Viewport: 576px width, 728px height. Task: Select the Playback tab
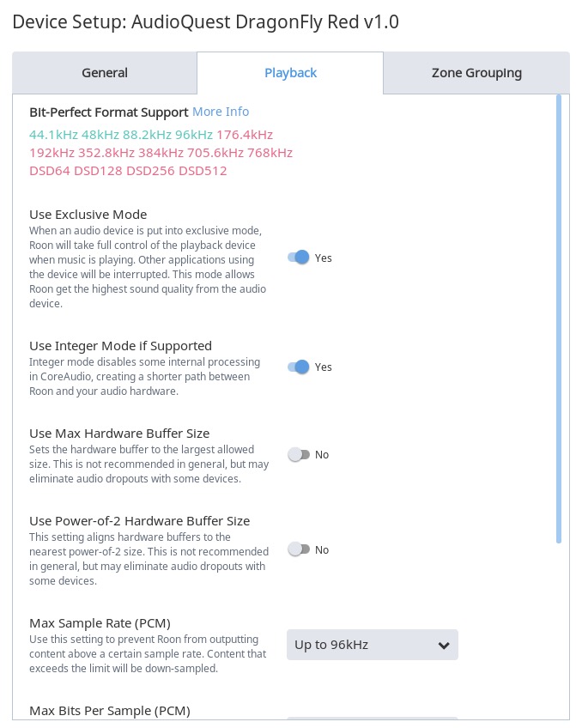click(x=290, y=73)
